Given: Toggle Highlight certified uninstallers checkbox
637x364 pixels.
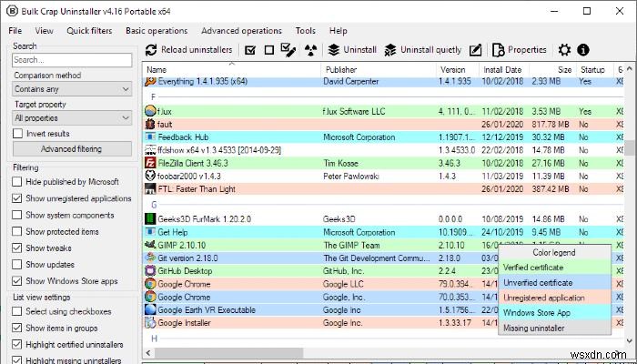Looking at the screenshot, I should click(17, 345).
